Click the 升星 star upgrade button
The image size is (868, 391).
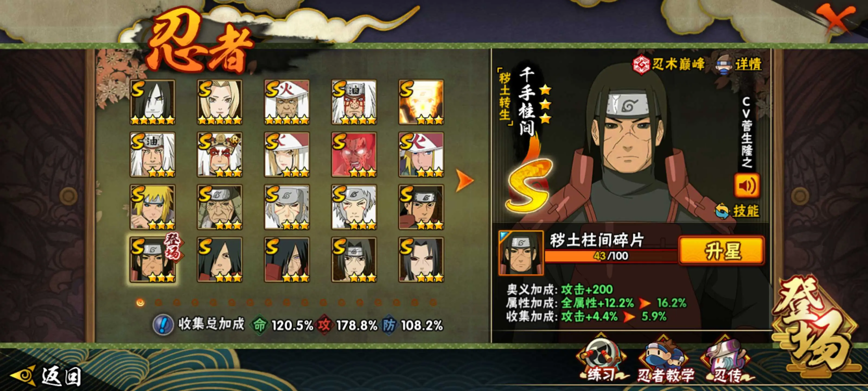click(722, 251)
